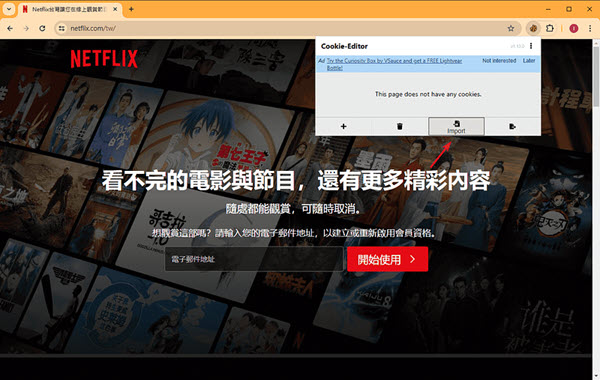This screenshot has height=380, width=600.
Task: Click the Cookie-Editor extension icon in toolbar
Action: (533, 28)
